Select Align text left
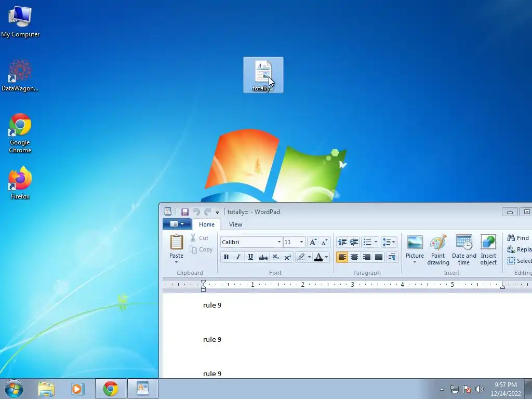This screenshot has width=532, height=399. (x=342, y=257)
